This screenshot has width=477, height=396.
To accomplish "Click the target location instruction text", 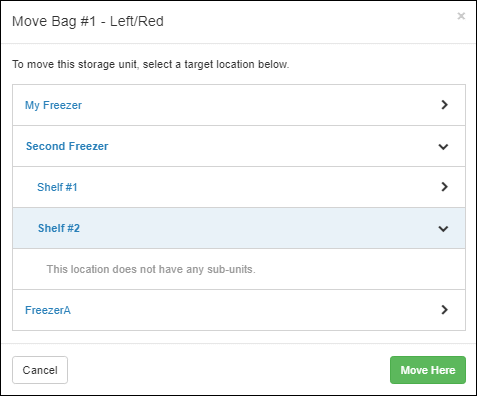I will pos(150,64).
